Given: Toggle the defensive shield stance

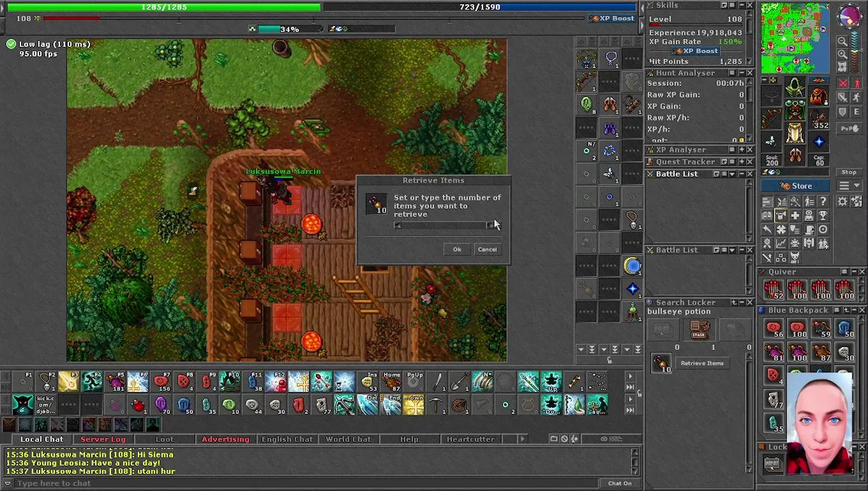Looking at the screenshot, I should [x=843, y=112].
